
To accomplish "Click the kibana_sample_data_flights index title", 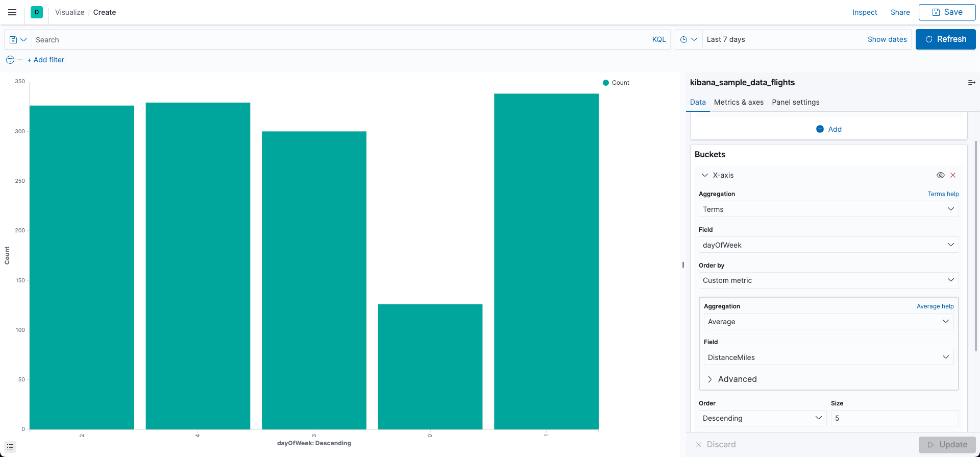I will coord(742,82).
